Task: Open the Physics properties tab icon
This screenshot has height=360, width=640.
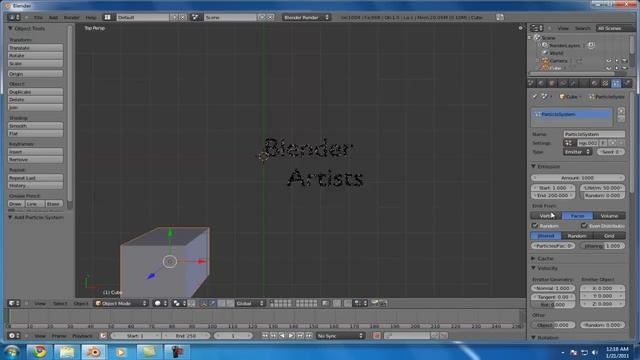Action: click(x=627, y=83)
